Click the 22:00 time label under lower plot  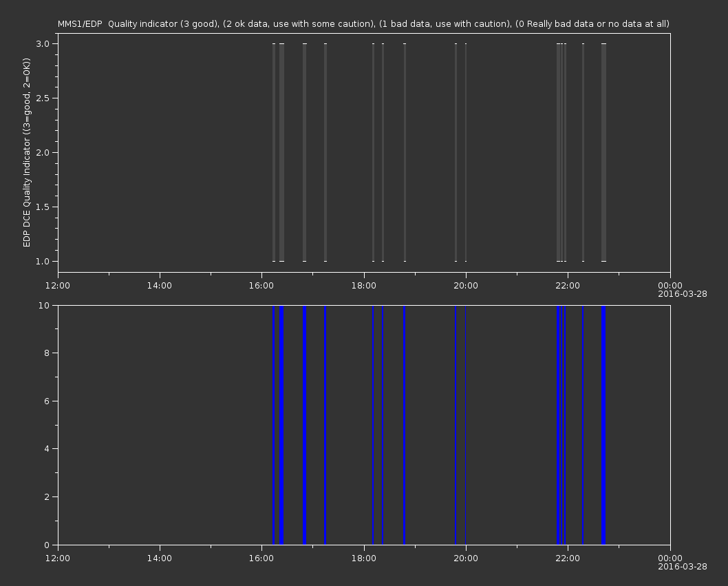point(568,558)
